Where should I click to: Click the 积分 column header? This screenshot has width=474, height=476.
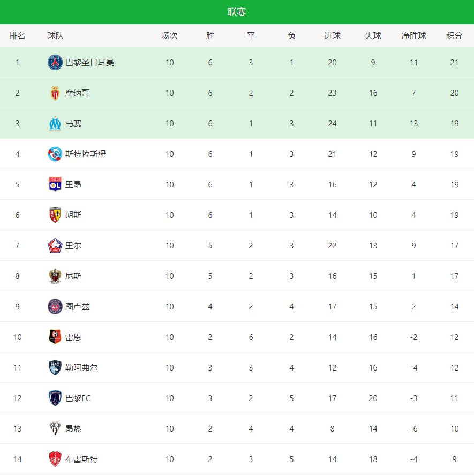[454, 36]
